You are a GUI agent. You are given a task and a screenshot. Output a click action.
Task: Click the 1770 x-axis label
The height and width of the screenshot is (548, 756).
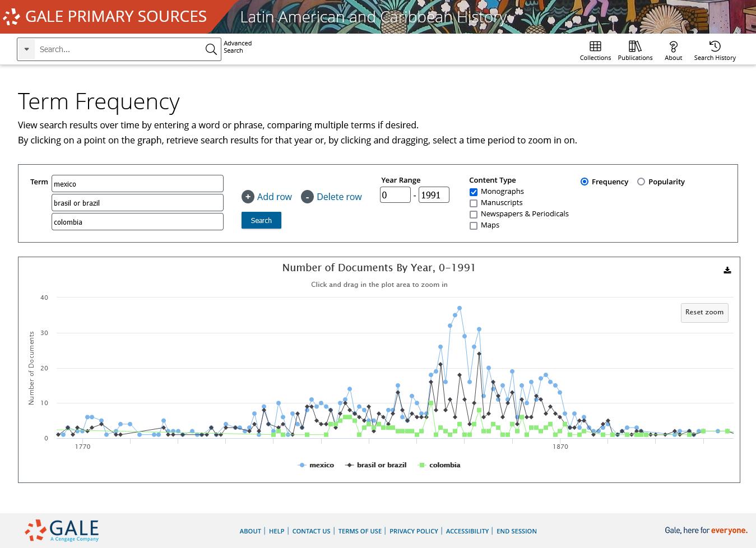pos(82,447)
